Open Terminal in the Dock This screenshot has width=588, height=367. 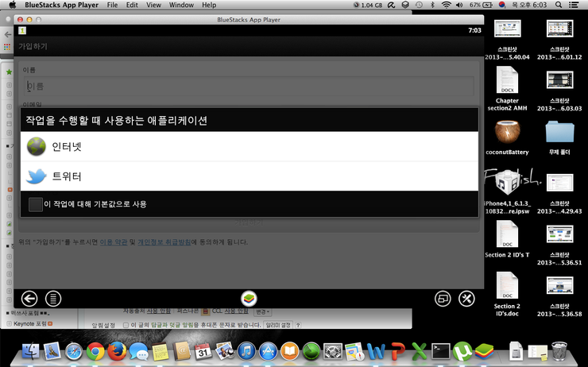point(441,352)
